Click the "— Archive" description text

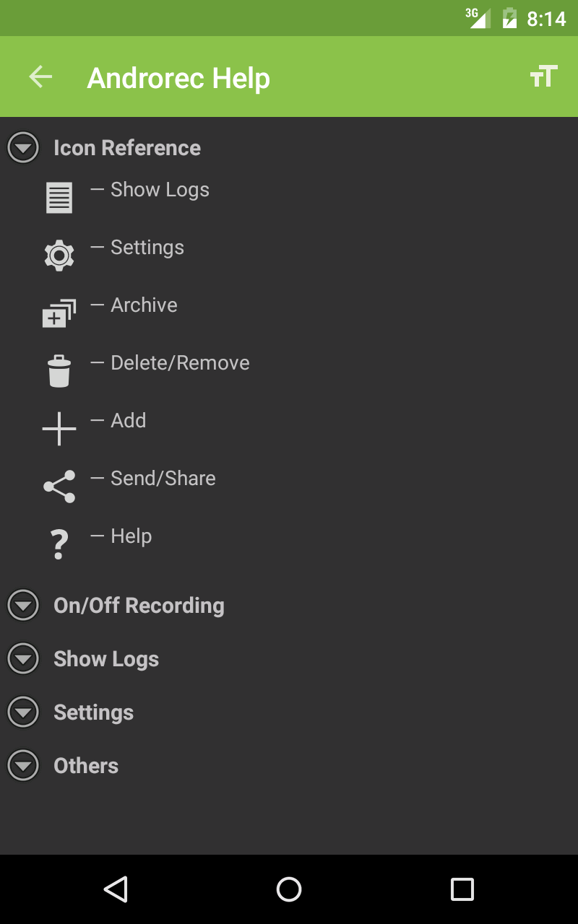tap(134, 305)
